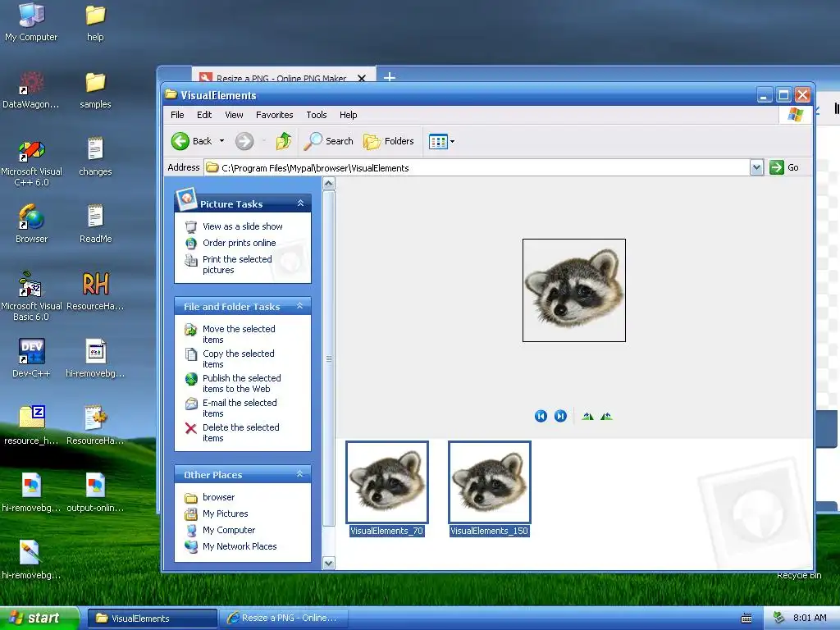Viewport: 840px width, 630px height.
Task: Collapse the Other Places panel
Action: [x=300, y=474]
